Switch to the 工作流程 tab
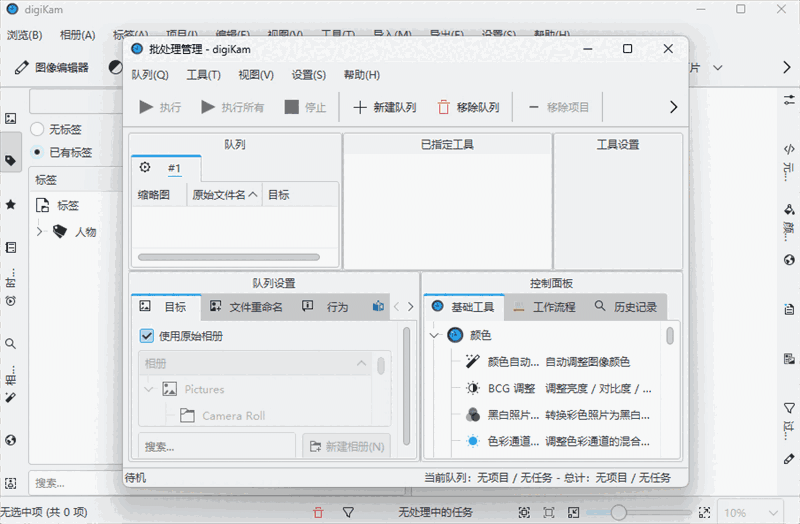 click(x=545, y=307)
